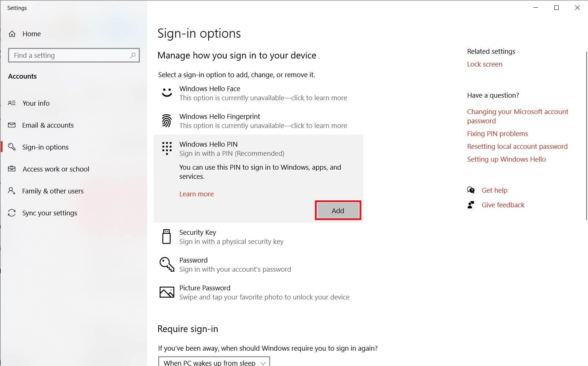
Task: Open Fixing PIN problems link
Action: (498, 134)
